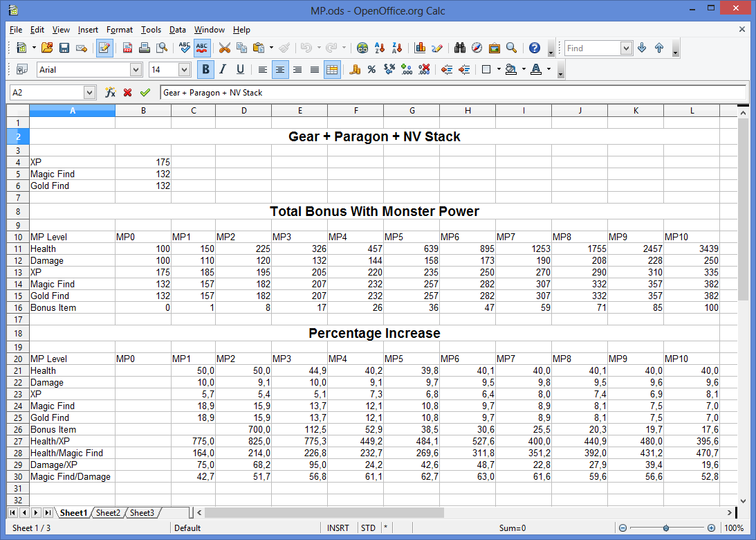Accept formula input with green check
The width and height of the screenshot is (756, 540).
145,92
